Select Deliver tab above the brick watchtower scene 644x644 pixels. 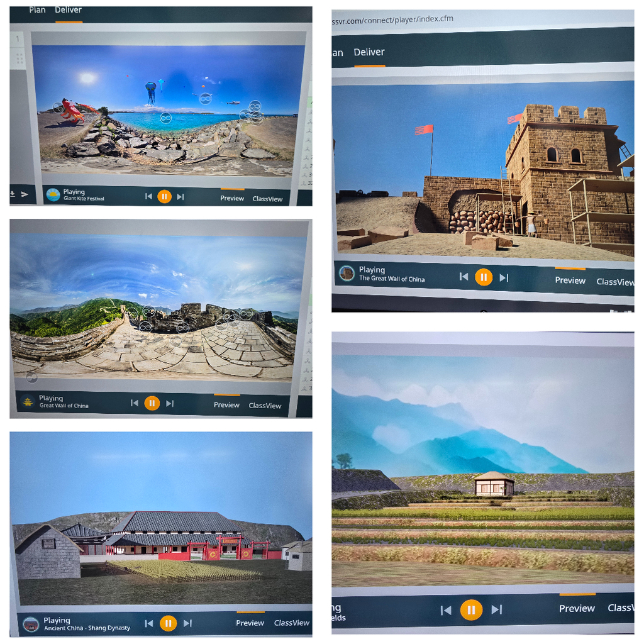[369, 52]
